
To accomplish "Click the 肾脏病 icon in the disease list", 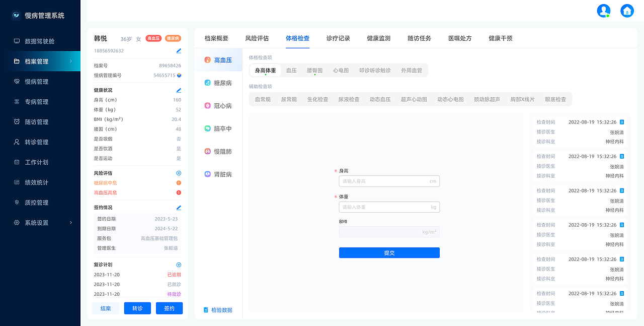I will click(x=207, y=174).
